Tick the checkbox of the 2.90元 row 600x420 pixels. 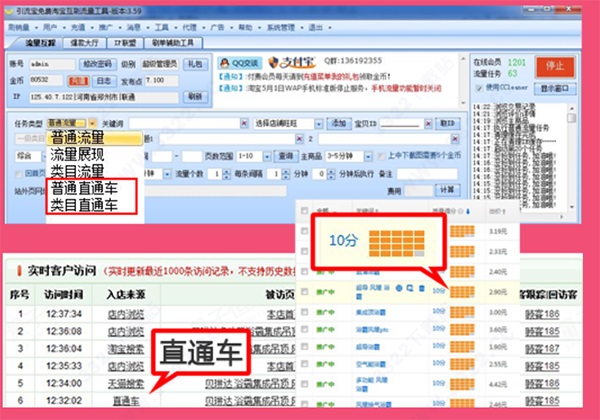point(305,291)
